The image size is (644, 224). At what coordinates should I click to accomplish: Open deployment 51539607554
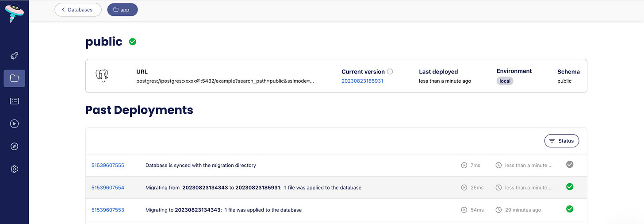tap(108, 188)
